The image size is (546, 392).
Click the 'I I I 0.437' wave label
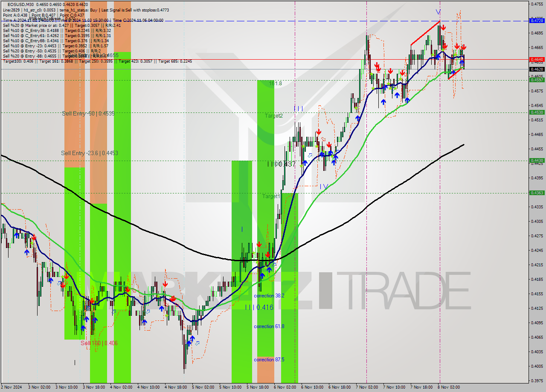[282, 164]
